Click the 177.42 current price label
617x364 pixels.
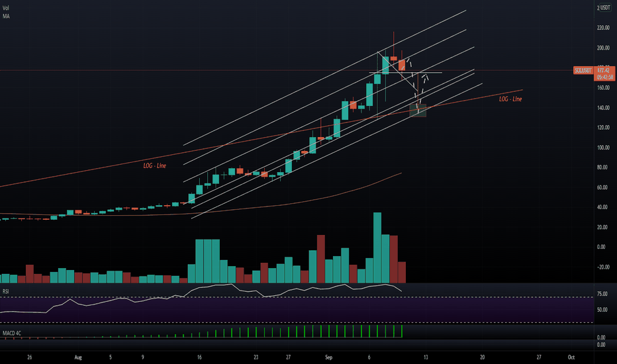pos(603,70)
